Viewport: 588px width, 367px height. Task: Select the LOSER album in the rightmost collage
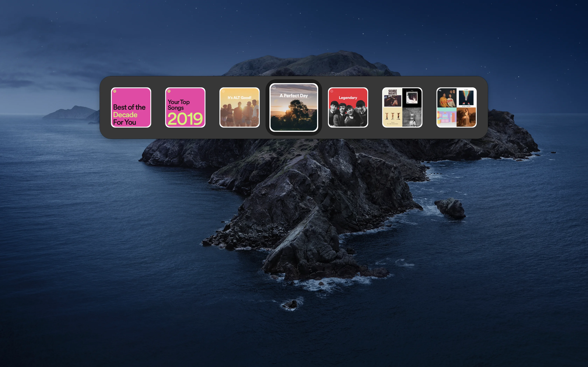tap(447, 98)
